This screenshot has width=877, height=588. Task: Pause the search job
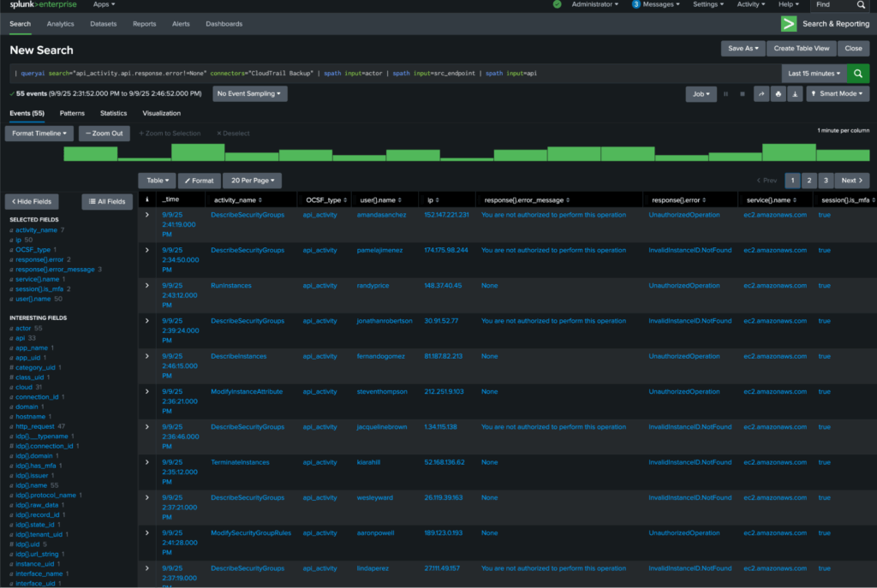tap(726, 94)
